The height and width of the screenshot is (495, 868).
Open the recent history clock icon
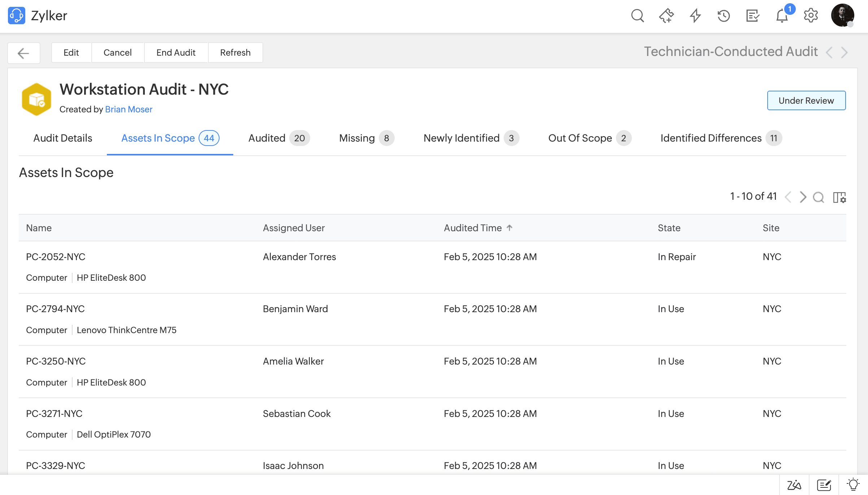coord(724,16)
